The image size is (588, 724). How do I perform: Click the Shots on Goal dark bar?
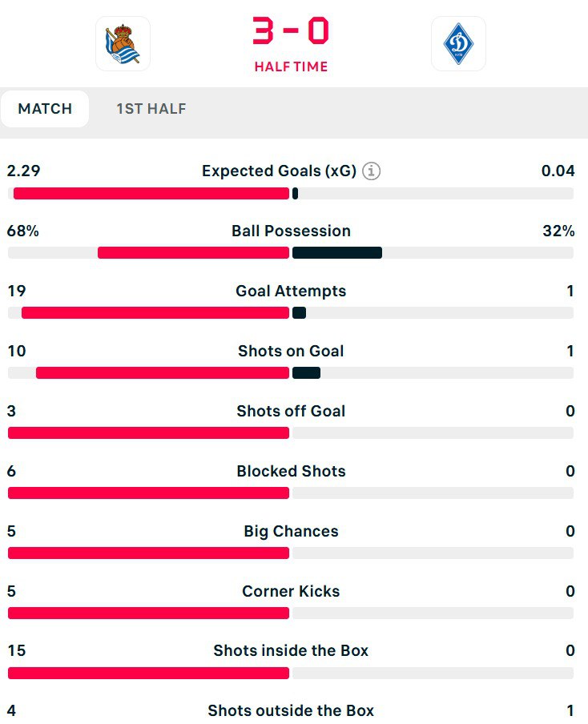click(306, 373)
